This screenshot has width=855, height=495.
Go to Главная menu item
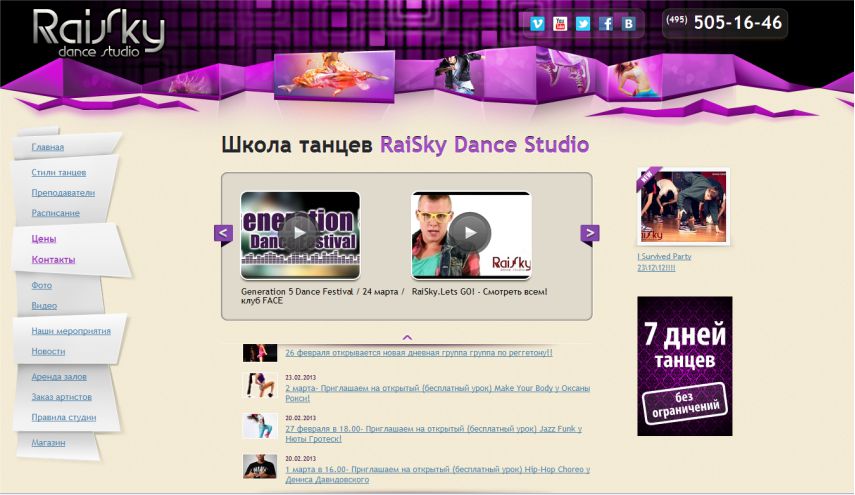point(47,147)
